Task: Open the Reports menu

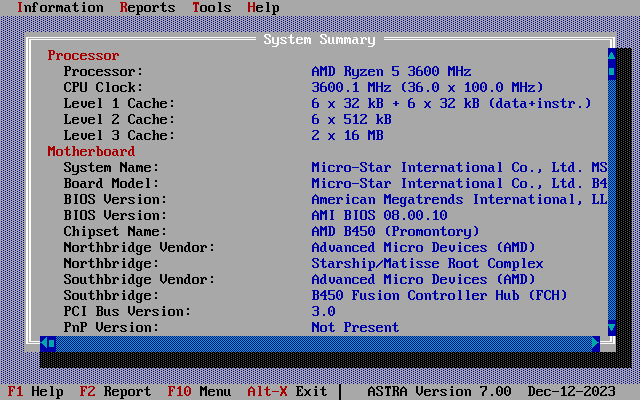Action: pos(147,7)
